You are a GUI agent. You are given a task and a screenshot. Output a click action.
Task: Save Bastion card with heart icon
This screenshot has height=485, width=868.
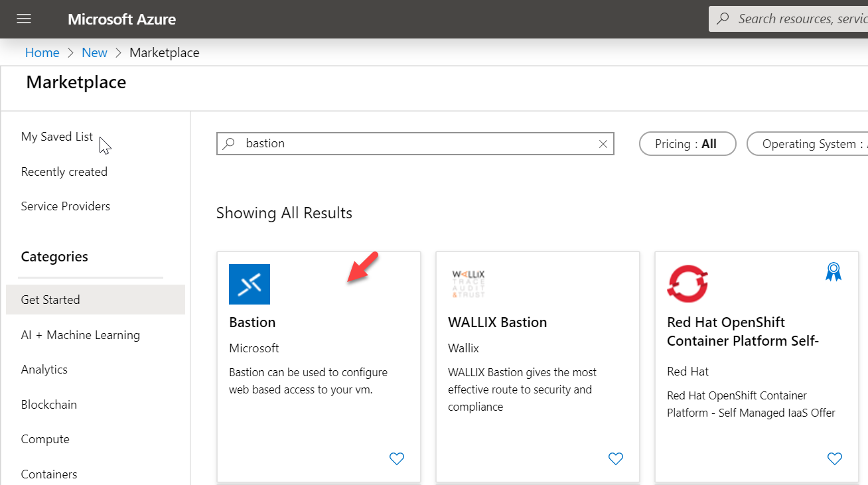pyautogui.click(x=397, y=458)
